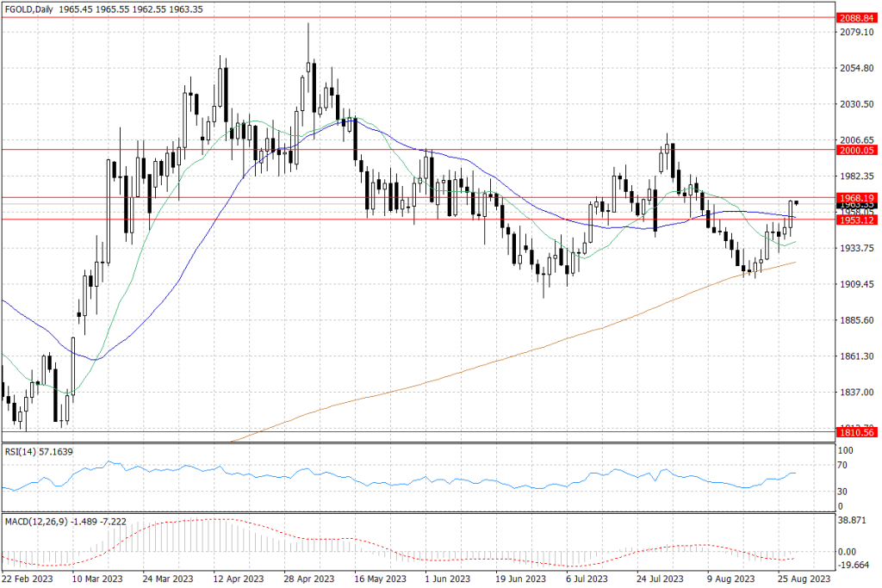Select the 25 Aug 2023 date label
This screenshot has width=882, height=588.
pyautogui.click(x=801, y=579)
